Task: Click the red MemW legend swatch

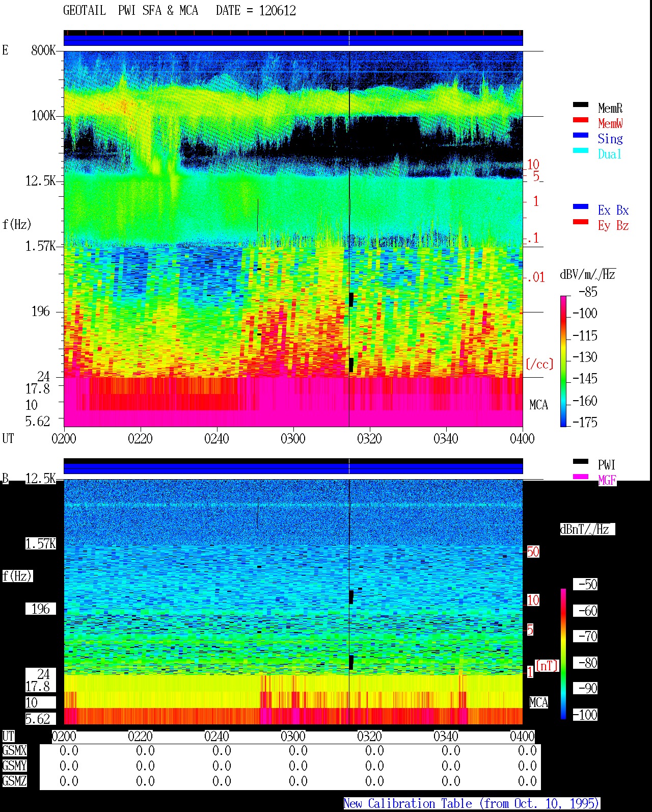Action: tap(581, 120)
